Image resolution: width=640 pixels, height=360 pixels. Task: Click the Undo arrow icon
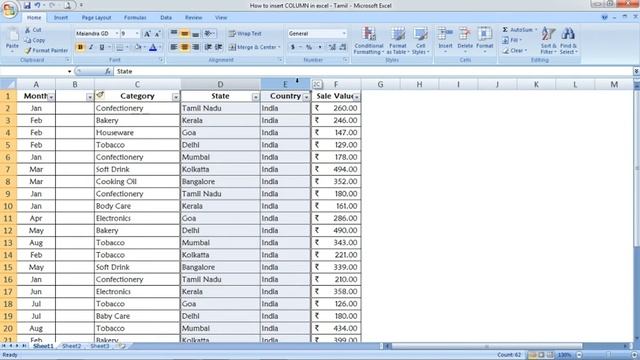(x=37, y=5)
